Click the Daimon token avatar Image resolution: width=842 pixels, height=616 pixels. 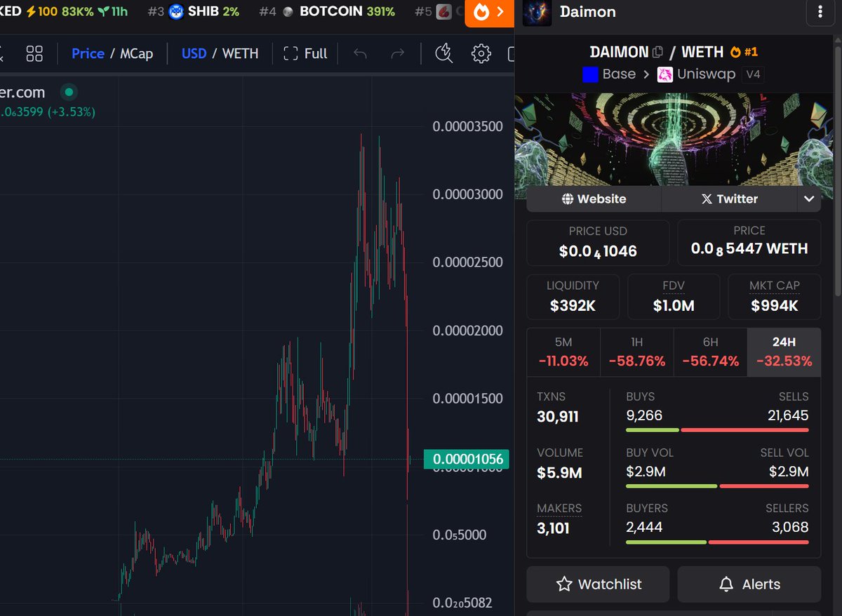(537, 12)
